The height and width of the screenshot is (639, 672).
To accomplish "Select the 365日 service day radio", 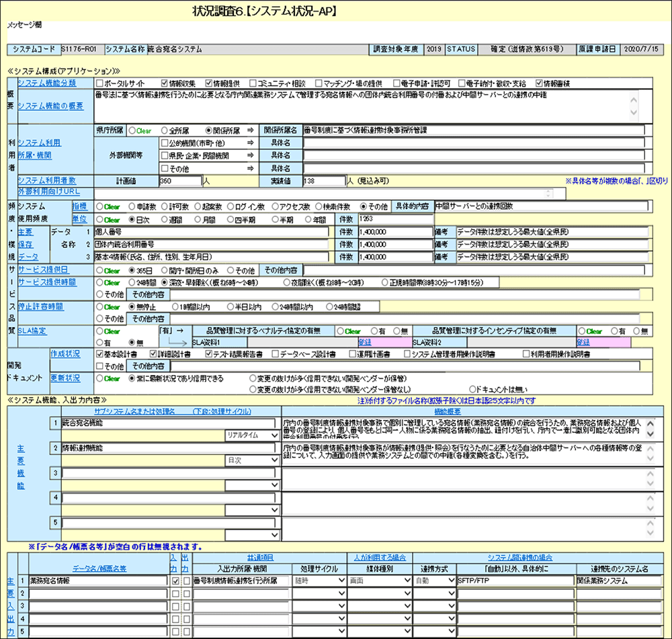I will click(x=132, y=270).
